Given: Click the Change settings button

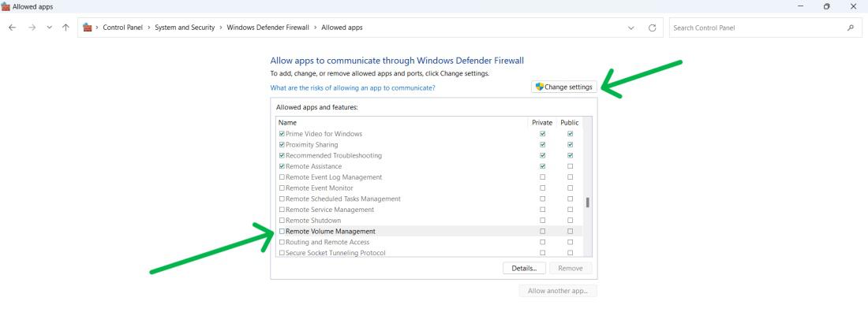Looking at the screenshot, I should 563,87.
